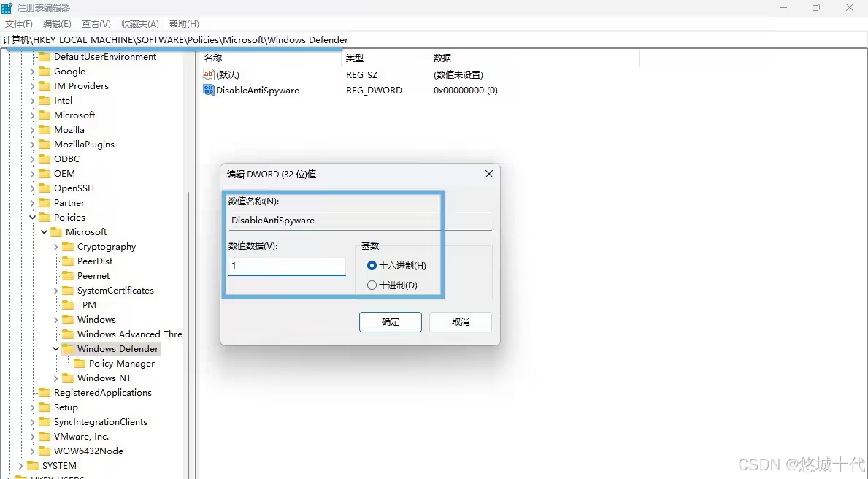Select the SystemCertificates folder icon

(68, 290)
